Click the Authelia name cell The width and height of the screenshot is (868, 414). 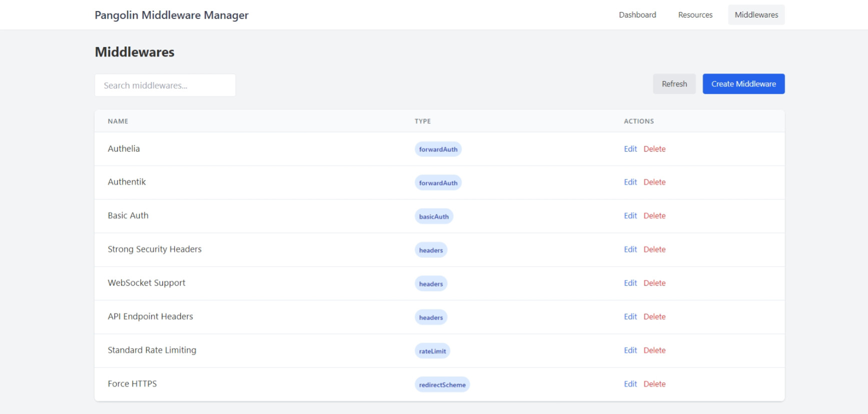coord(124,148)
